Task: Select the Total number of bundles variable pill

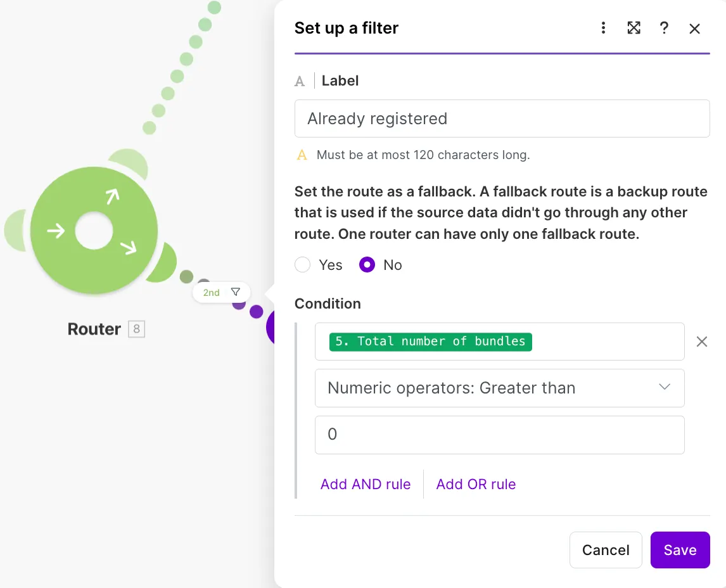Action: pos(430,342)
